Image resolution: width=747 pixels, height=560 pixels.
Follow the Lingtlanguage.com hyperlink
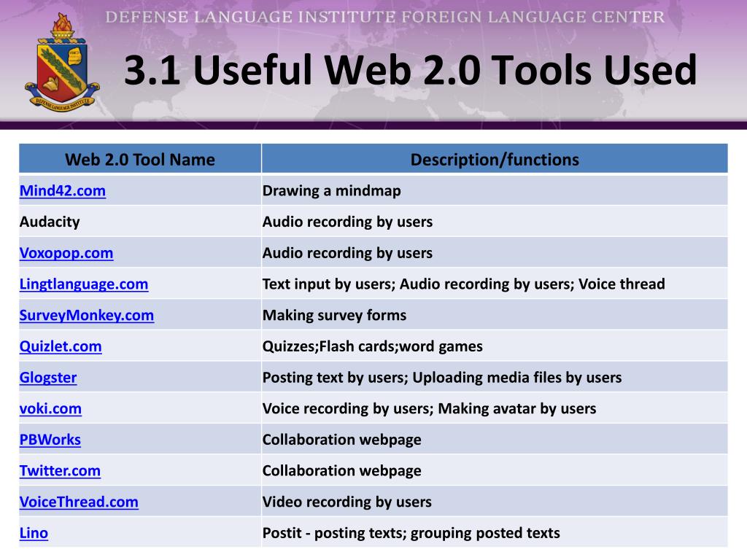pyautogui.click(x=84, y=284)
